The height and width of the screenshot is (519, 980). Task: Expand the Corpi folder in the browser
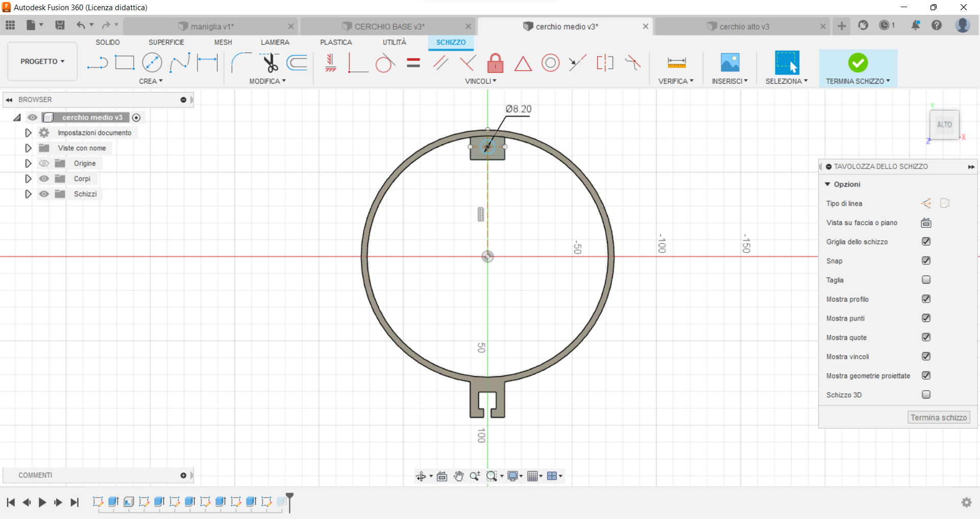pos(28,179)
